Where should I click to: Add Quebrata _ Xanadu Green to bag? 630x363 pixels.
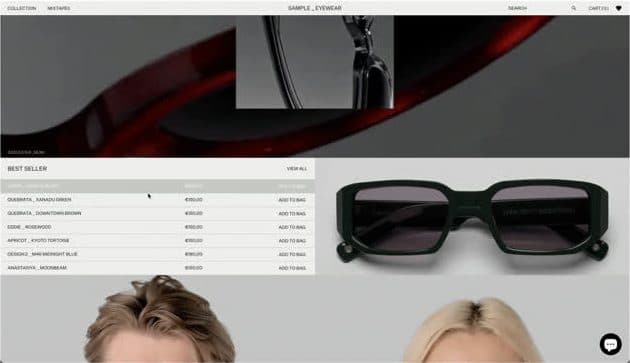click(x=292, y=200)
